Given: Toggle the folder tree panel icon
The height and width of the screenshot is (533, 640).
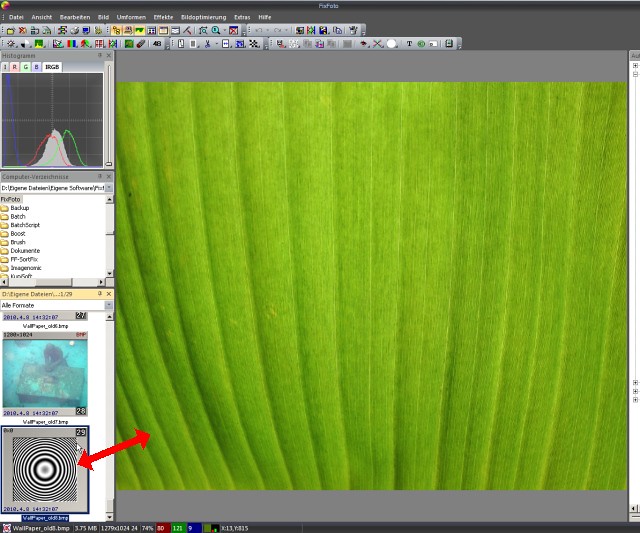Looking at the screenshot, I should tap(116, 31).
